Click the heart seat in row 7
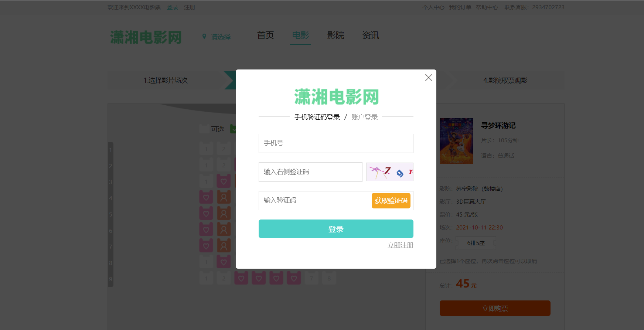 (x=206, y=245)
